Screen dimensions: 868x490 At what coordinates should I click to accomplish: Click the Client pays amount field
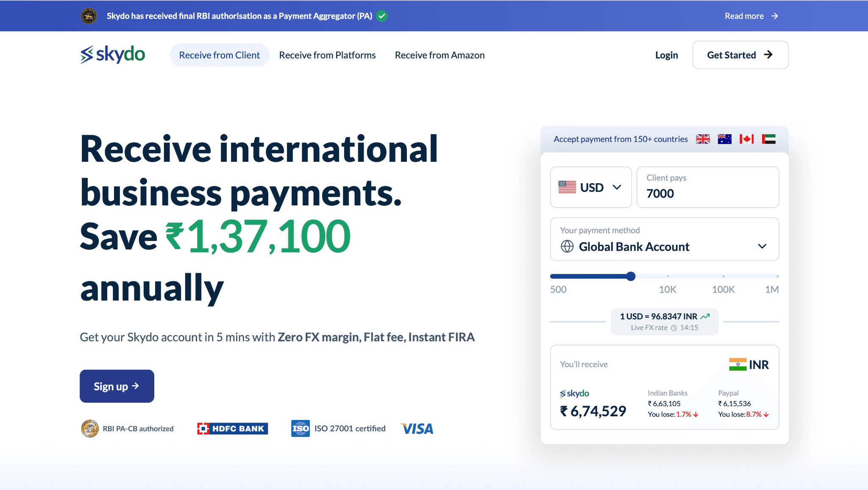pos(708,187)
